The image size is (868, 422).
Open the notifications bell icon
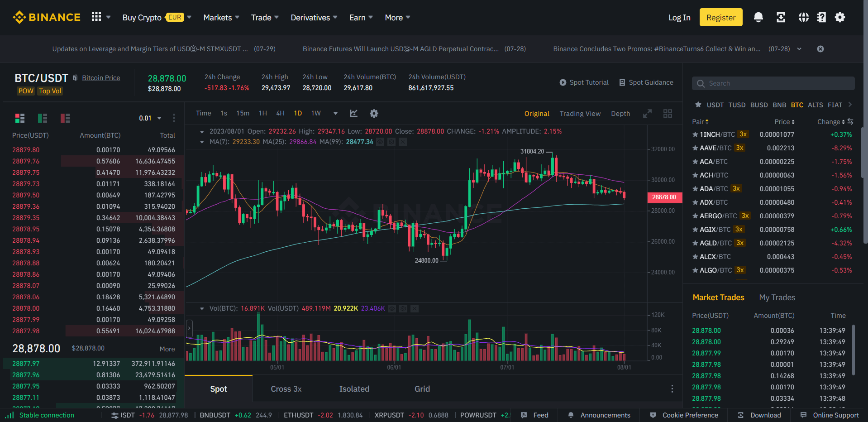758,18
